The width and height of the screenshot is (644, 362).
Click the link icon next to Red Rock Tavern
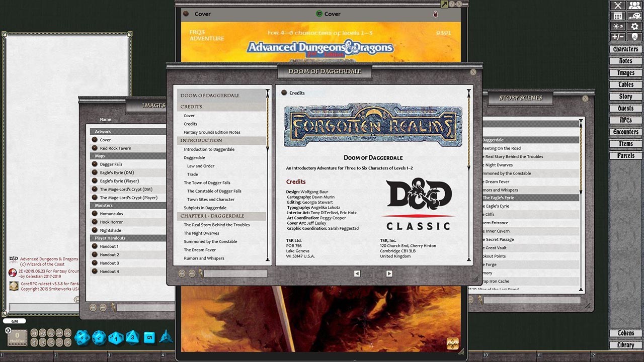(95, 148)
